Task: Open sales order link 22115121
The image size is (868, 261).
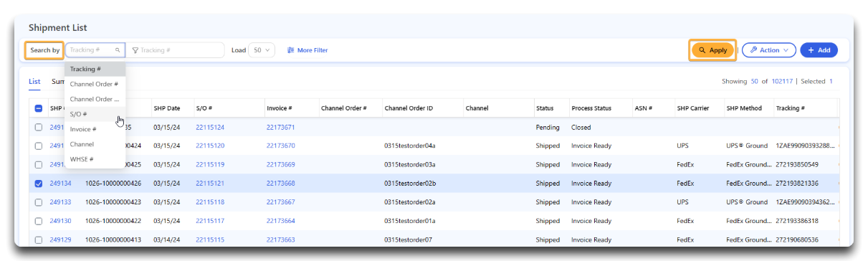Action: point(210,183)
